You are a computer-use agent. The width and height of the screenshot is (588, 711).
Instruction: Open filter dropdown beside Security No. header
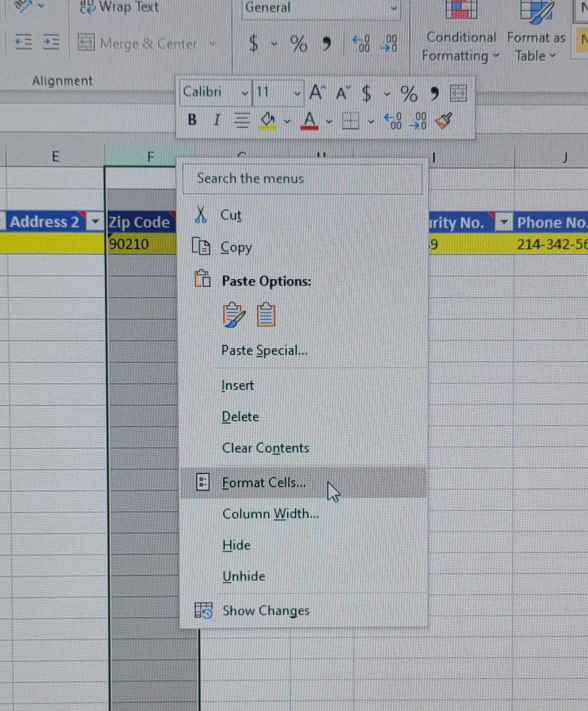tap(503, 223)
